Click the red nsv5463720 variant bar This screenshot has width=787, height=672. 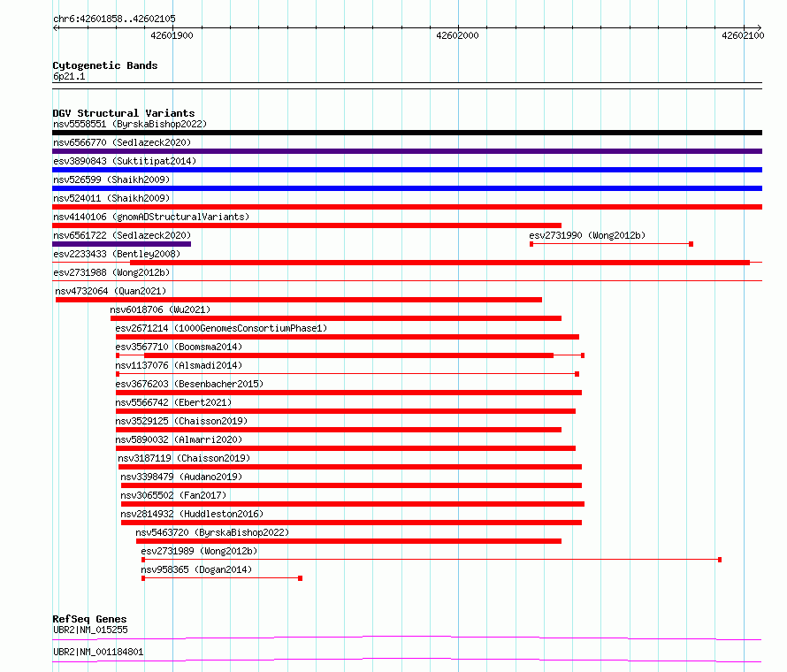tap(348, 541)
